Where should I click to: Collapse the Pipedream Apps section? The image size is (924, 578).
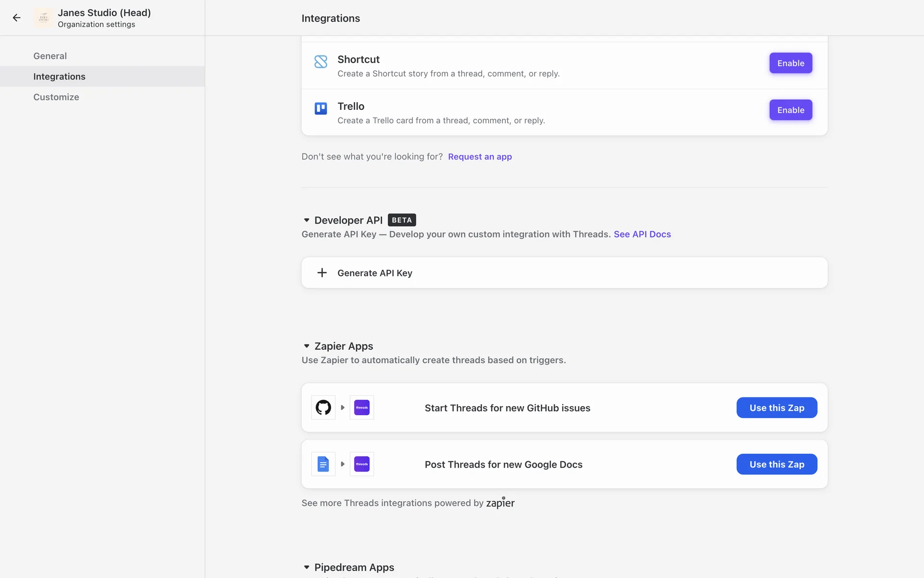(x=307, y=567)
